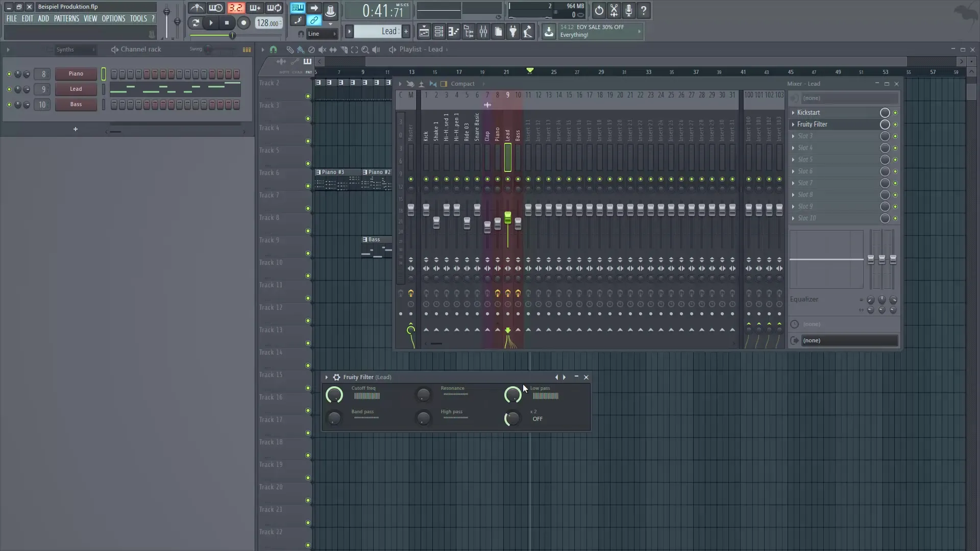Adjust the Cutoff freq knob
This screenshot has height=551, width=980.
coord(334,394)
